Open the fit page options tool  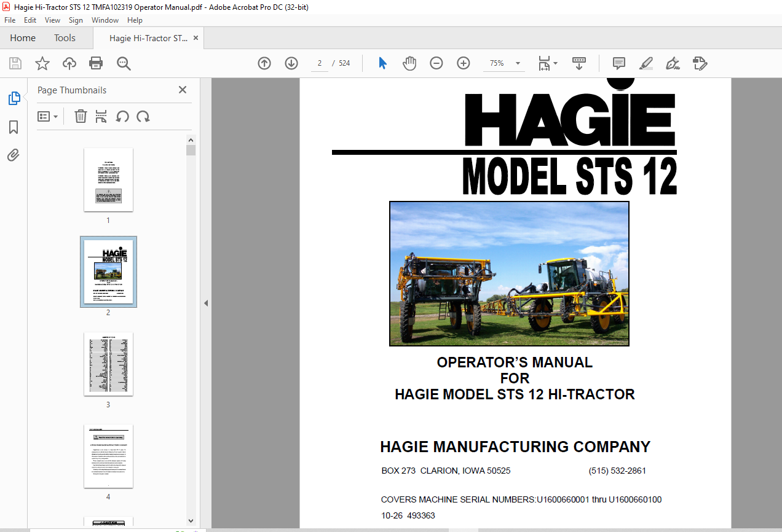[x=547, y=63]
